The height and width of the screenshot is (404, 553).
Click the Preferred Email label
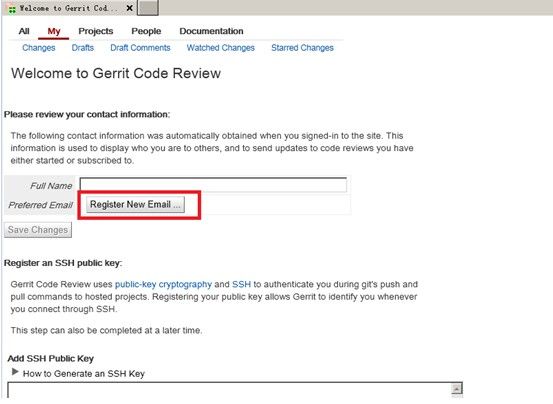pos(40,205)
